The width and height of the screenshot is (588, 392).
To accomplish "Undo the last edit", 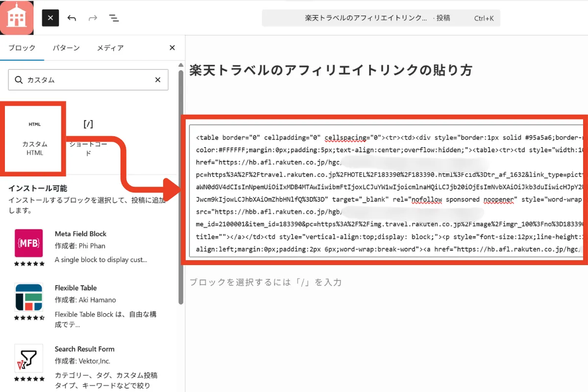I will pos(72,19).
